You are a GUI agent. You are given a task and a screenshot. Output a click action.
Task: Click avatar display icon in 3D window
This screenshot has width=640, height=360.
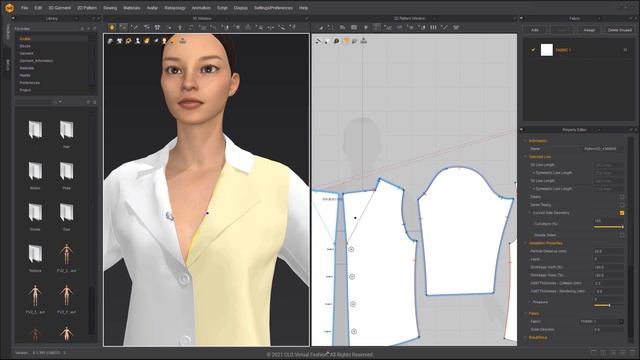click(138, 41)
